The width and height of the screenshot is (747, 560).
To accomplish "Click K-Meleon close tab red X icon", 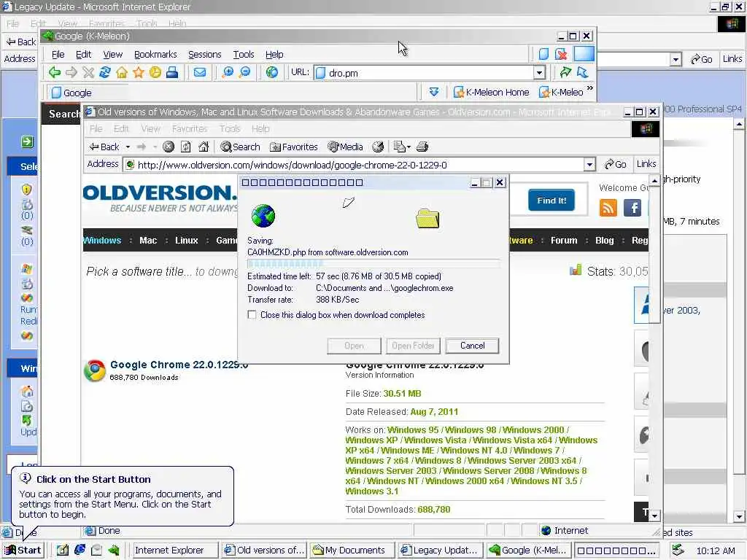I will [x=561, y=54].
